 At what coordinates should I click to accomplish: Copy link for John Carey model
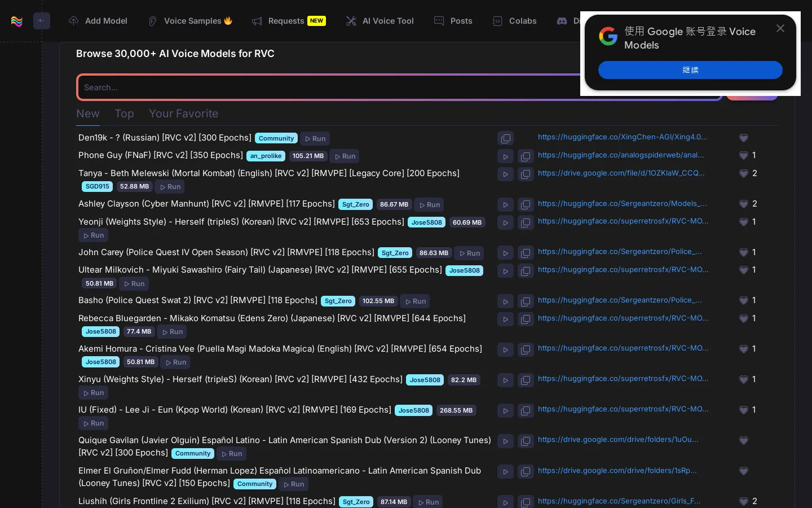click(526, 253)
